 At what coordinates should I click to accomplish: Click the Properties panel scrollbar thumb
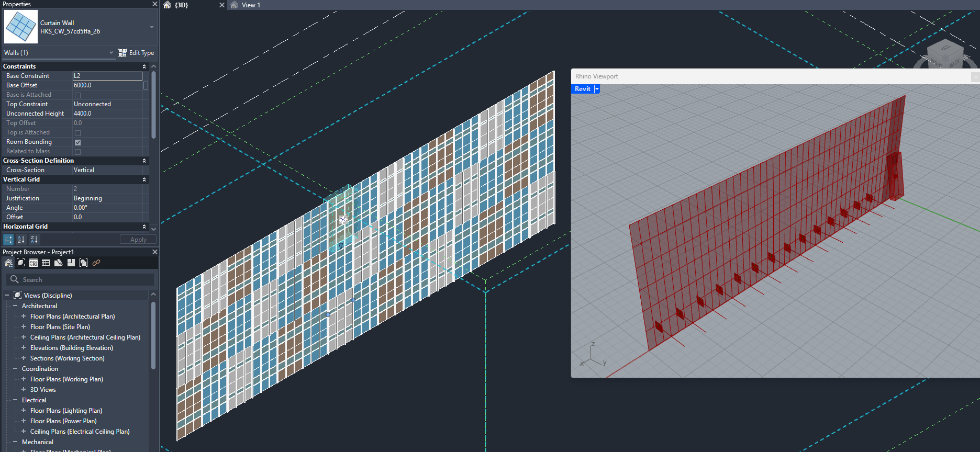[x=153, y=105]
